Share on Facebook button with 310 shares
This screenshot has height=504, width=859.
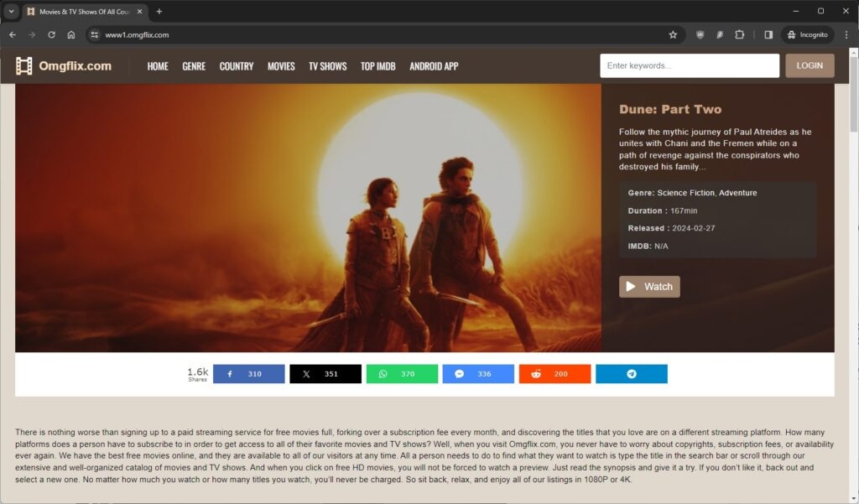[248, 374]
